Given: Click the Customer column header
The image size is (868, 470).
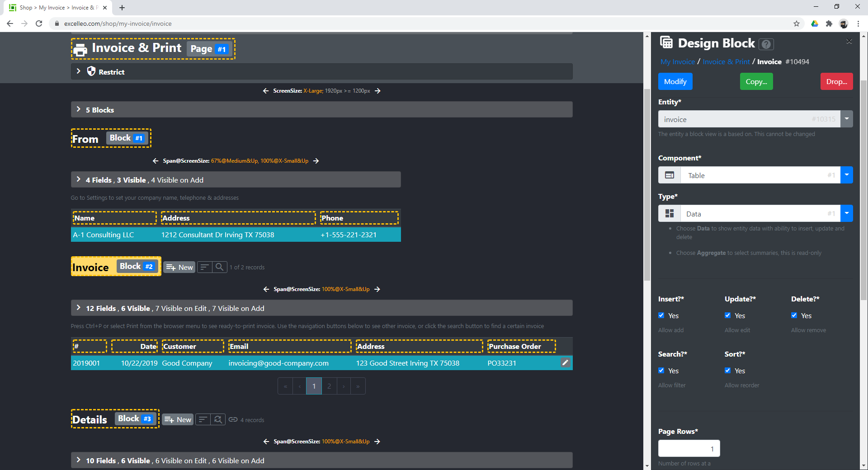Looking at the screenshot, I should point(193,346).
